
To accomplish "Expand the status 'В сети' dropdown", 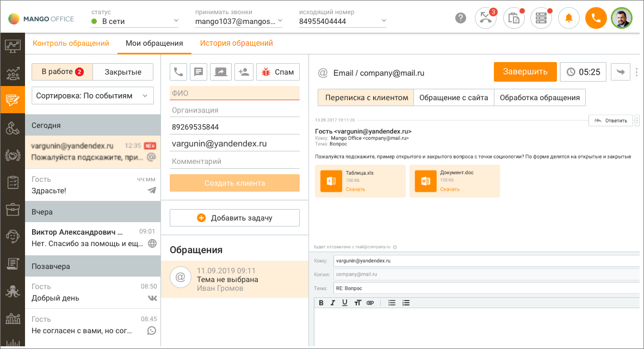I will 135,21.
